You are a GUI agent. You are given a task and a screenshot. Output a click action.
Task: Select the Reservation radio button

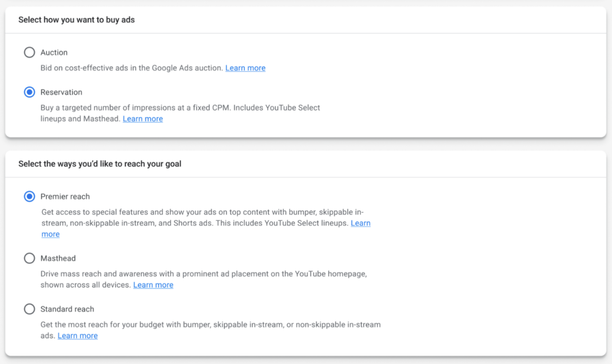pos(29,92)
